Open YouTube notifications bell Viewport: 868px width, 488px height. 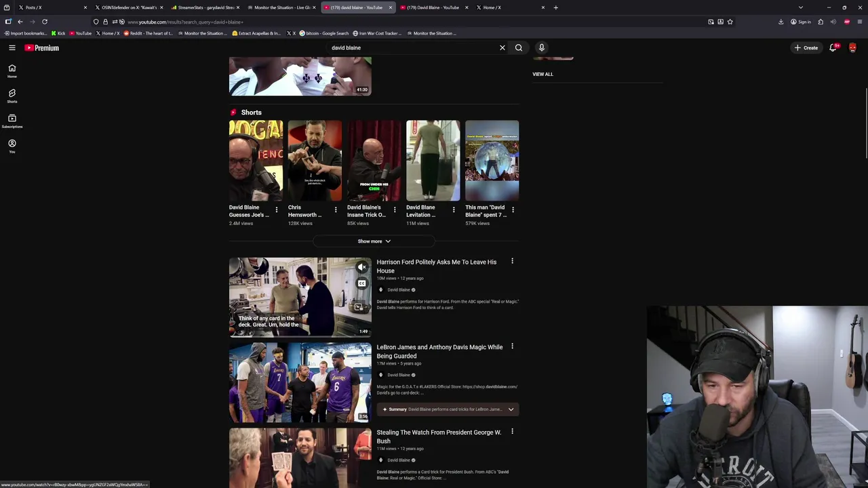pyautogui.click(x=833, y=47)
